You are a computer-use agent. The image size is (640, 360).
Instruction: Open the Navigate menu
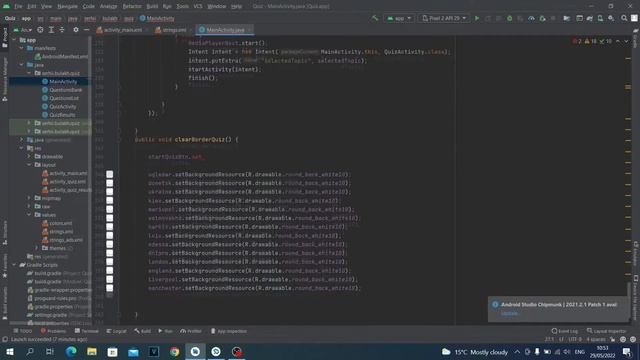[67, 6]
